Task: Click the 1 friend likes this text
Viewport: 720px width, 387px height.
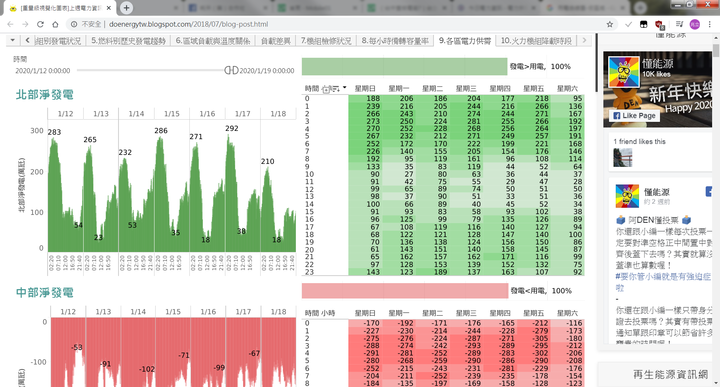Action: (x=639, y=141)
